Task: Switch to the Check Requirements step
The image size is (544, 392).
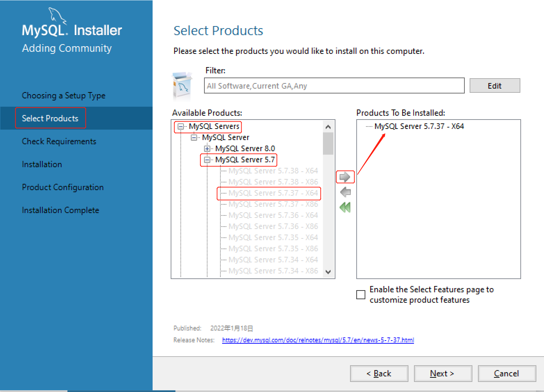Action: click(x=59, y=141)
